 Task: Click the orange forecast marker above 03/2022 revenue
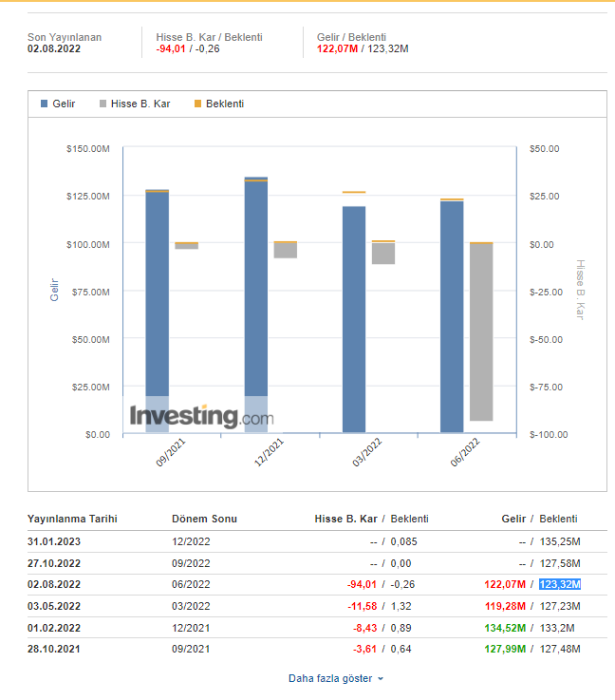353,192
